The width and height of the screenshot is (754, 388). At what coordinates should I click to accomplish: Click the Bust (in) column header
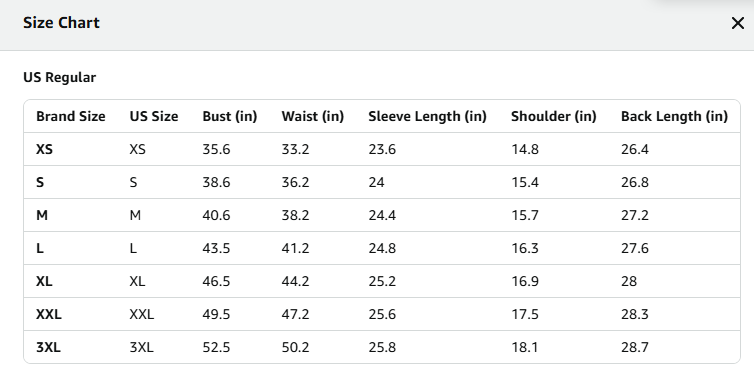230,116
